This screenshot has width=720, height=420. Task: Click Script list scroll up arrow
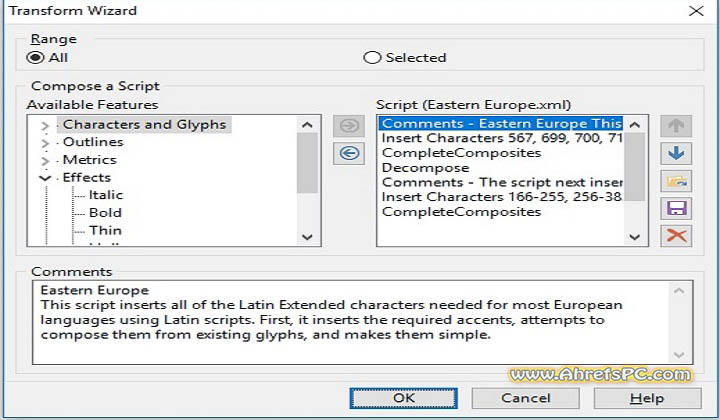click(635, 125)
